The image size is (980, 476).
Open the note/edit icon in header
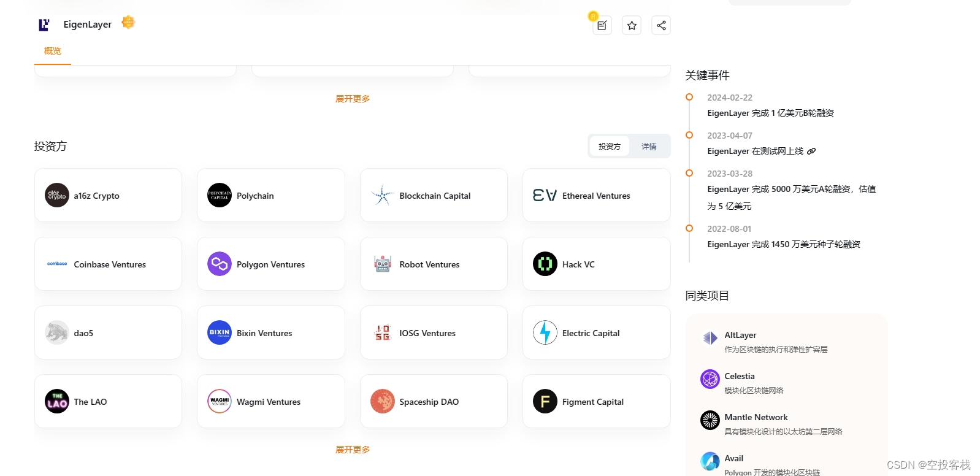click(x=602, y=25)
